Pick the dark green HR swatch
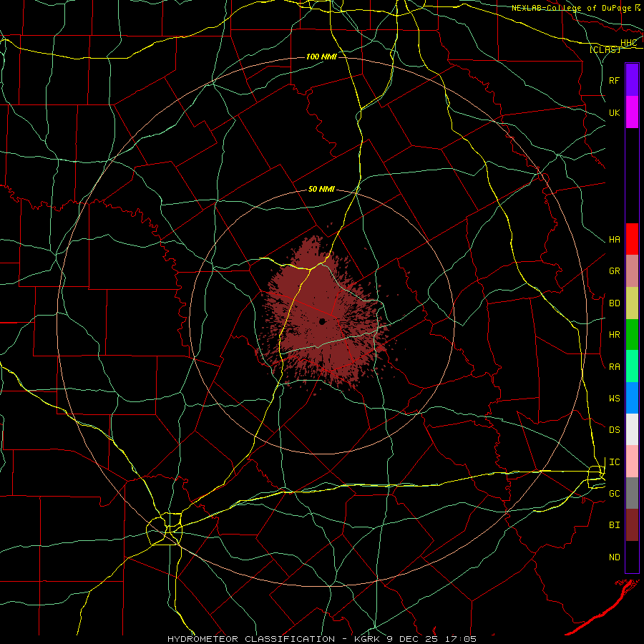The height and width of the screenshot is (644, 644). tap(632, 335)
